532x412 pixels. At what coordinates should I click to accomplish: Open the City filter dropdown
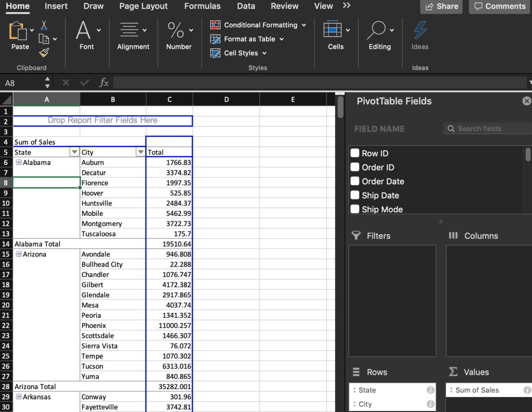[x=141, y=152]
